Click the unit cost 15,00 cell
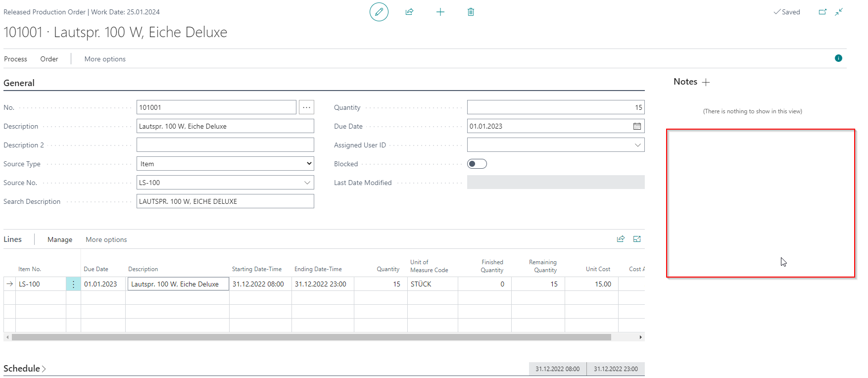The image size is (868, 378). pyautogui.click(x=591, y=284)
